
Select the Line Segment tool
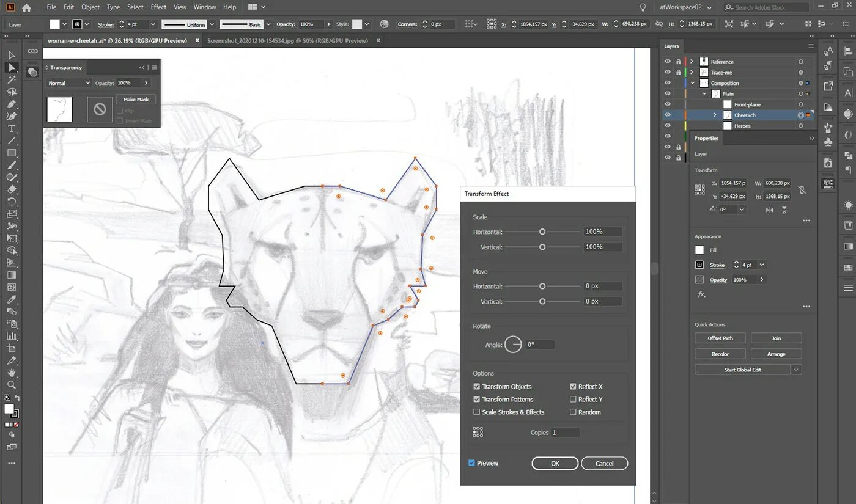coord(12,141)
